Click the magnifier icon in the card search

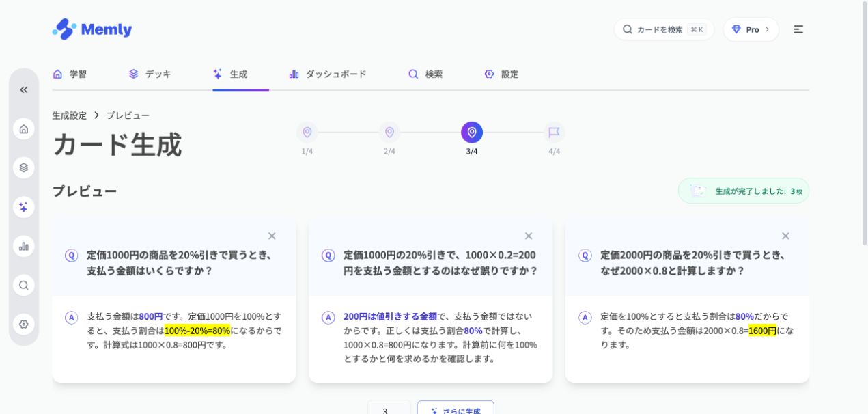click(628, 29)
